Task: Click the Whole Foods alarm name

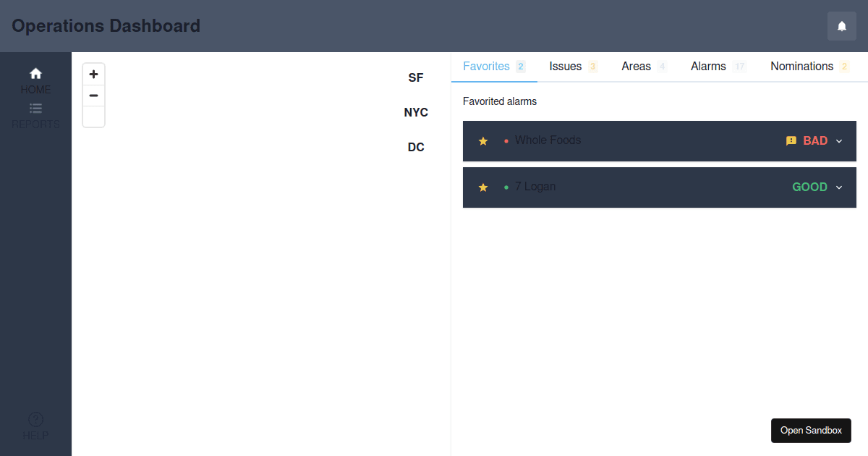Action: 548,140
